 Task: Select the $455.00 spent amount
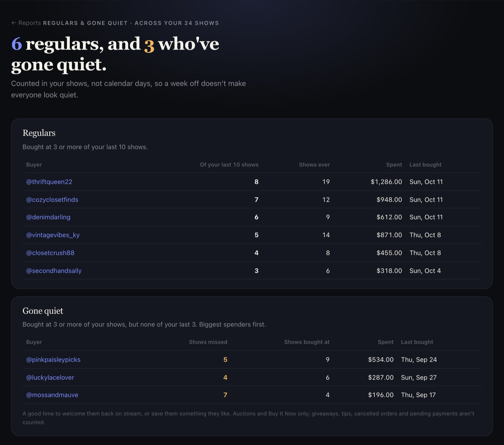389,253
